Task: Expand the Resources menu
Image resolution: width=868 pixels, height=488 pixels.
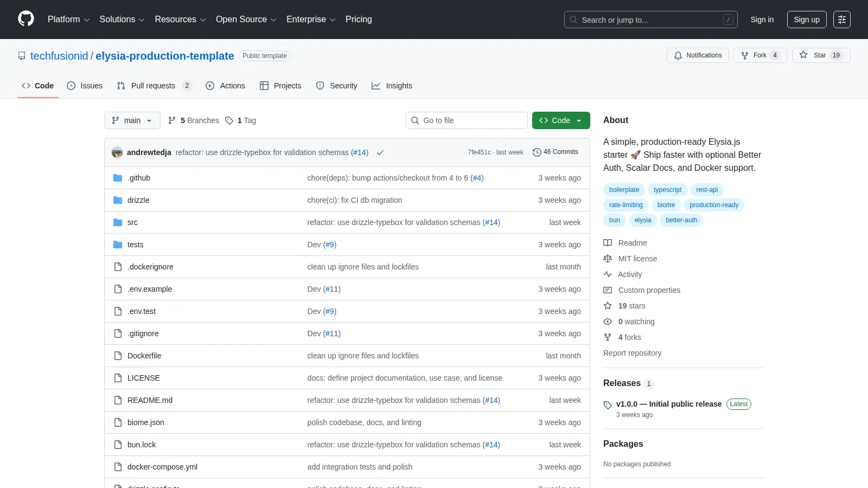Action: pyautogui.click(x=180, y=20)
